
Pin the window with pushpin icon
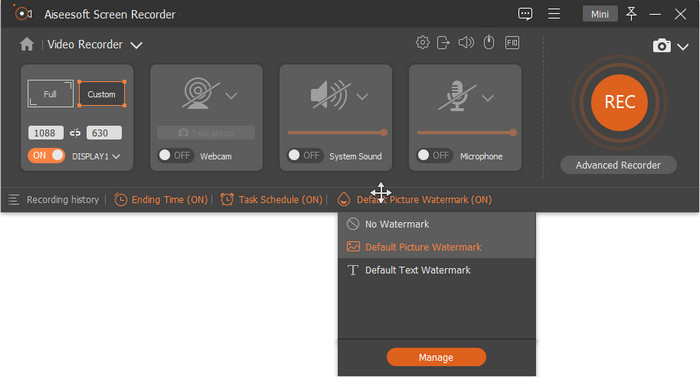(x=631, y=14)
